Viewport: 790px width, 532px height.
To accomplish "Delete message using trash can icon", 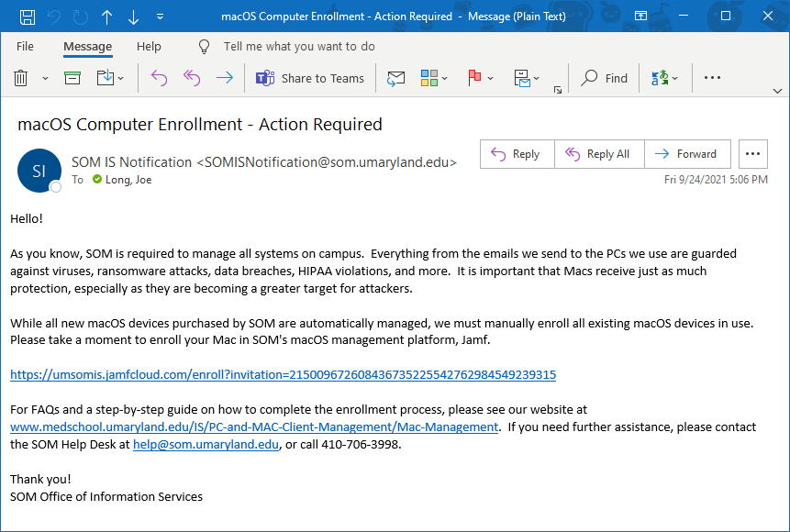I will pos(21,78).
